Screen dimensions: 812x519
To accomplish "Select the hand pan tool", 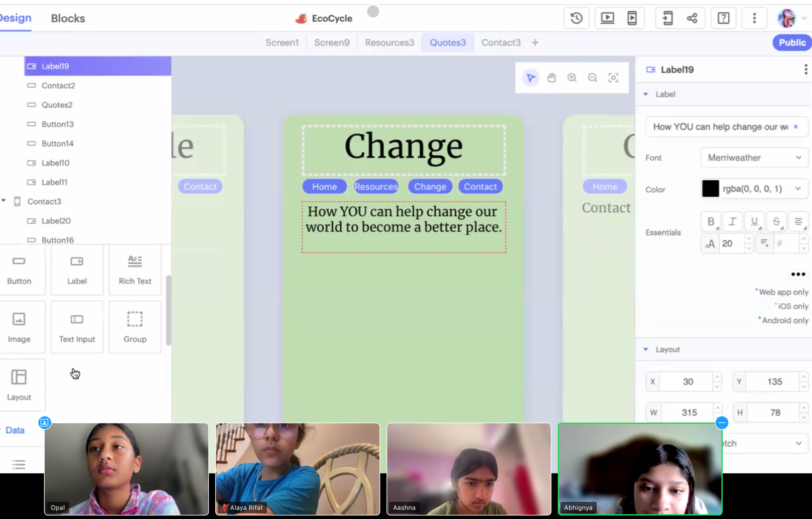I will pos(551,78).
